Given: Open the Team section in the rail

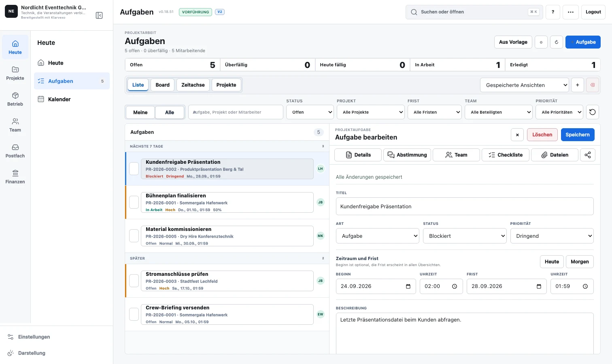Looking at the screenshot, I should (x=15, y=125).
